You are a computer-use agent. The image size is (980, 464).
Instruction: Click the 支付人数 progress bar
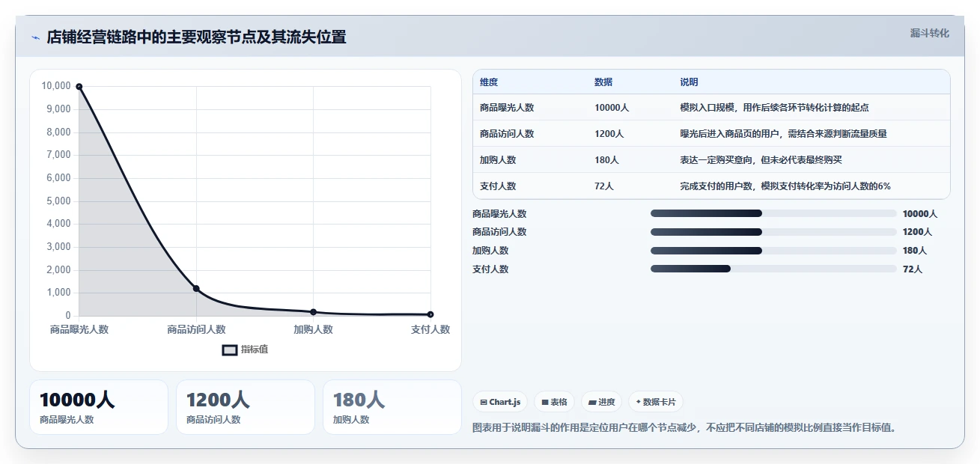[773, 269]
